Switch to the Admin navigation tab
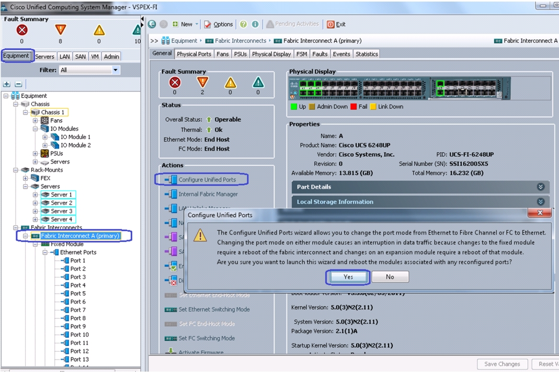 pyautogui.click(x=111, y=56)
